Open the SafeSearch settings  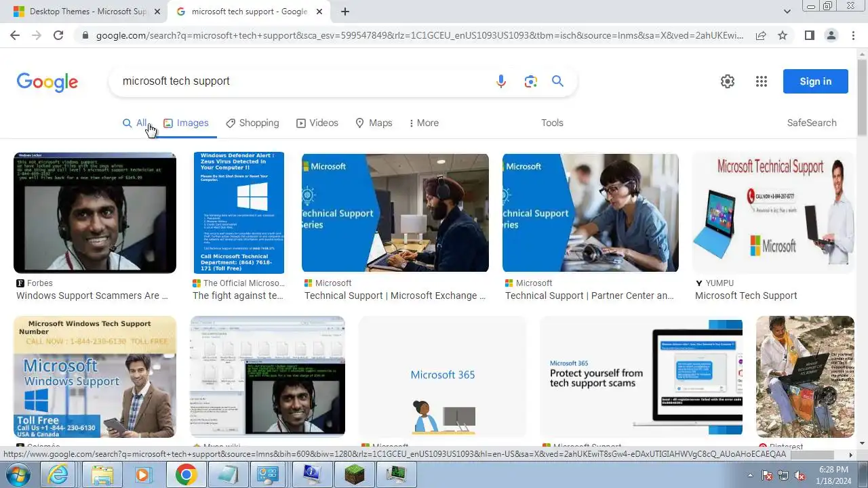click(812, 123)
